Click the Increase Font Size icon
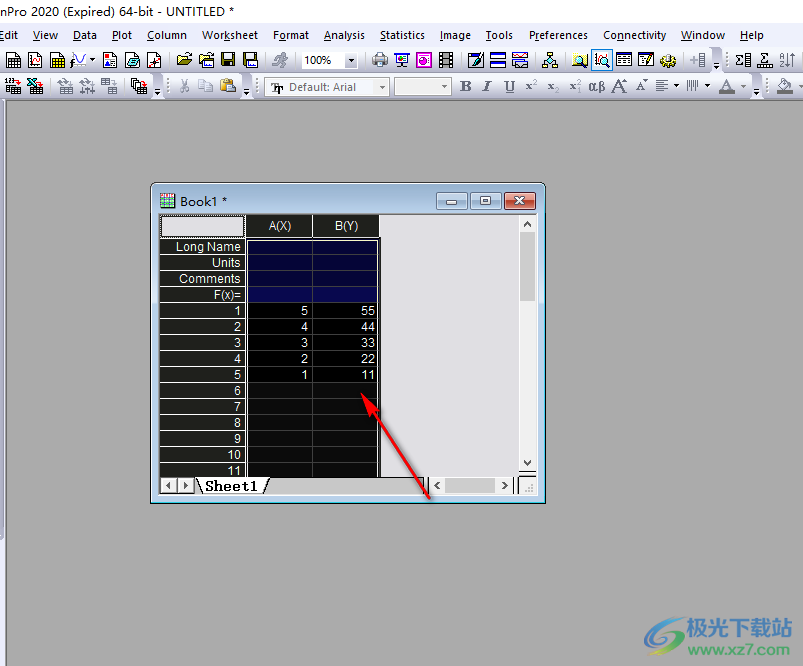 click(x=619, y=86)
